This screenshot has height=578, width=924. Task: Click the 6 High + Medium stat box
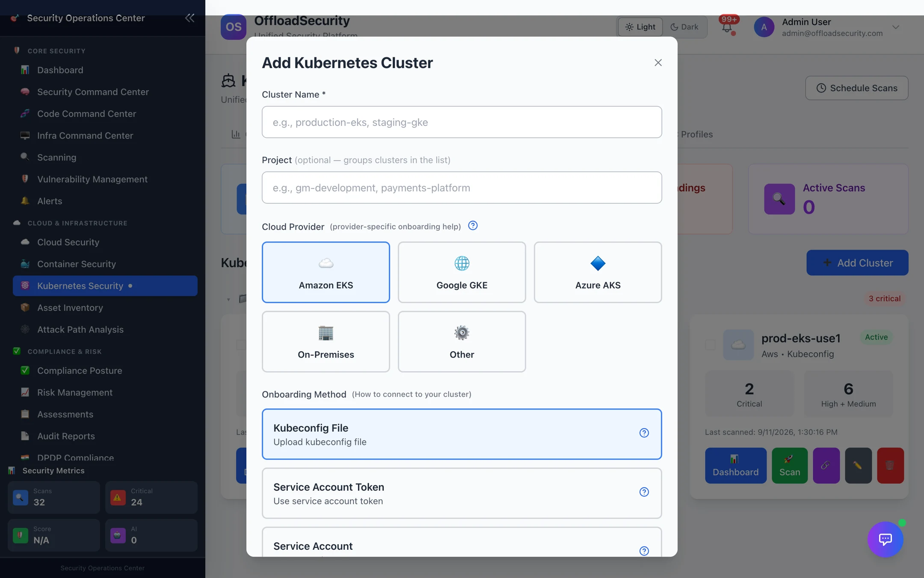pos(848,394)
